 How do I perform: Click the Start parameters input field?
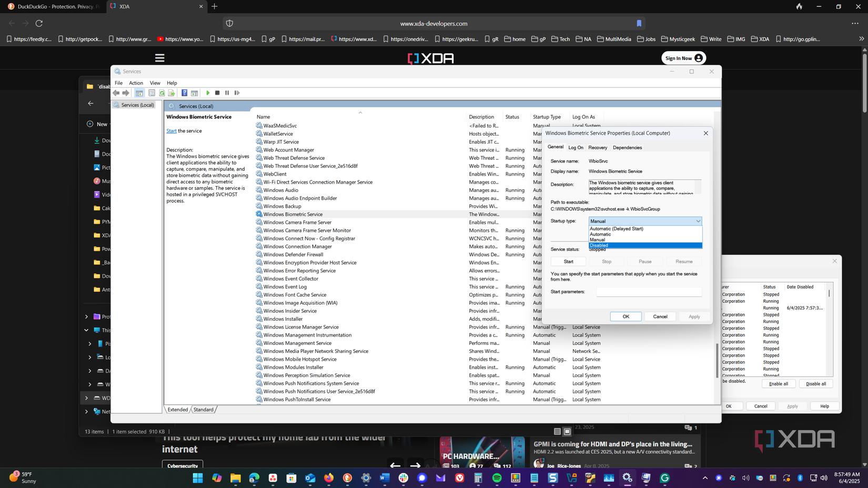click(649, 292)
